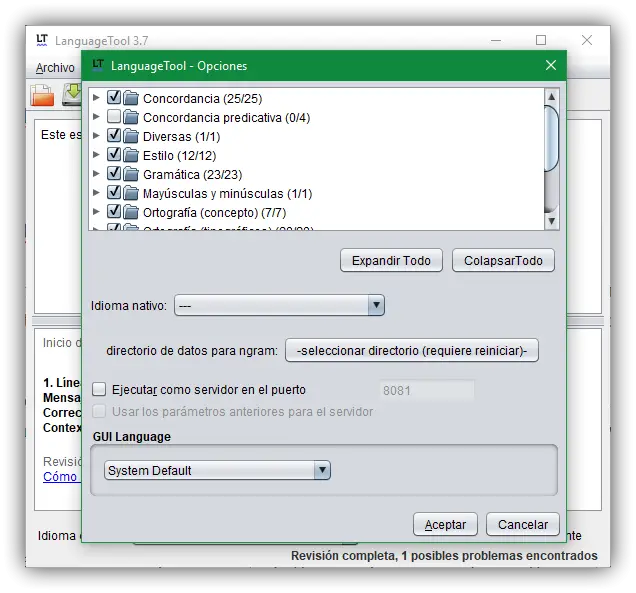Viewport: 636px width, 593px height.
Task: Click the Concordancia folder icon
Action: [x=131, y=98]
